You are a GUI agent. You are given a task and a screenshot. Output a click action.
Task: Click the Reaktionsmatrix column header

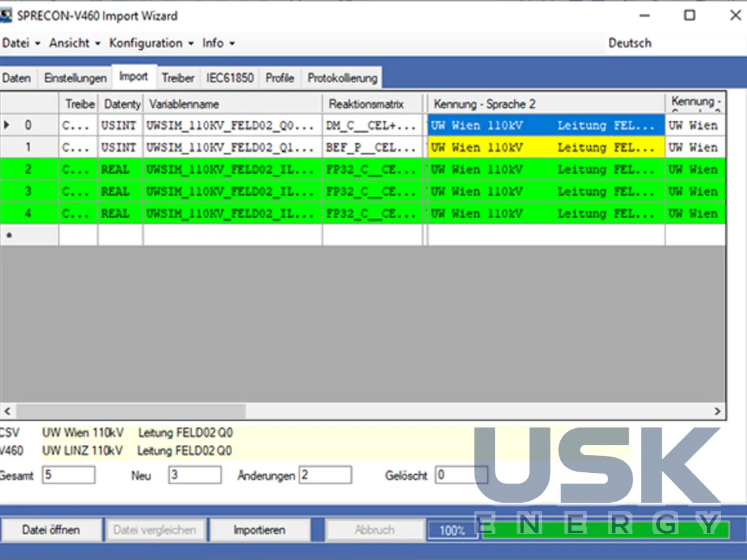(x=372, y=104)
